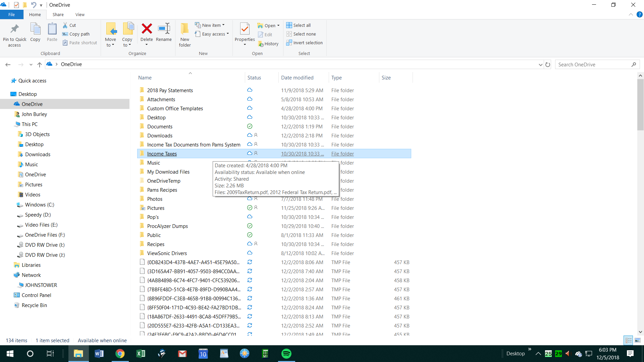Open Google Chrome from taskbar

120,354
